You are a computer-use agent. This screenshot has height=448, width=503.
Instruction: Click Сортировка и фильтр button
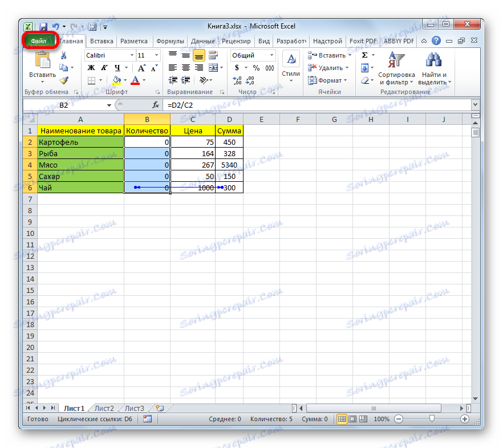pos(396,68)
